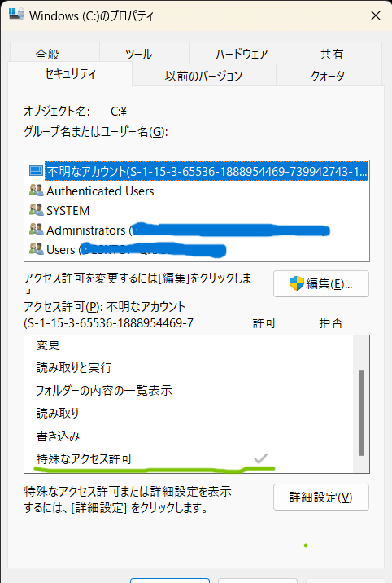The height and width of the screenshot is (583, 392).
Task: Click the unknown account computer icon
Action: [36, 171]
